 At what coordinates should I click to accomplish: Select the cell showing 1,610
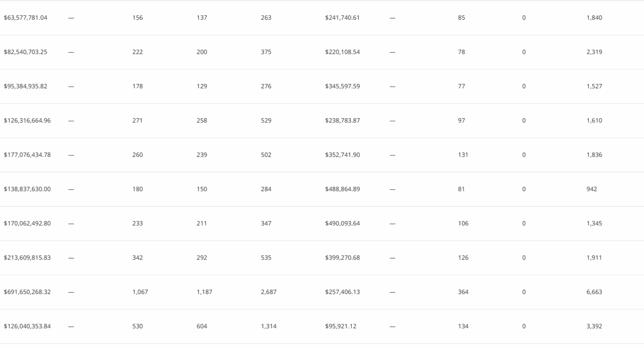(594, 121)
